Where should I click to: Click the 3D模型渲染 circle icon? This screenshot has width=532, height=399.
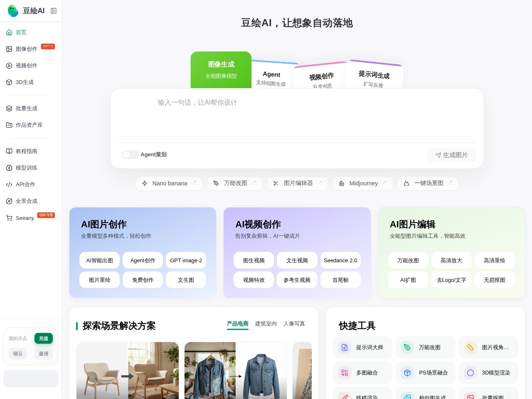tap(470, 373)
